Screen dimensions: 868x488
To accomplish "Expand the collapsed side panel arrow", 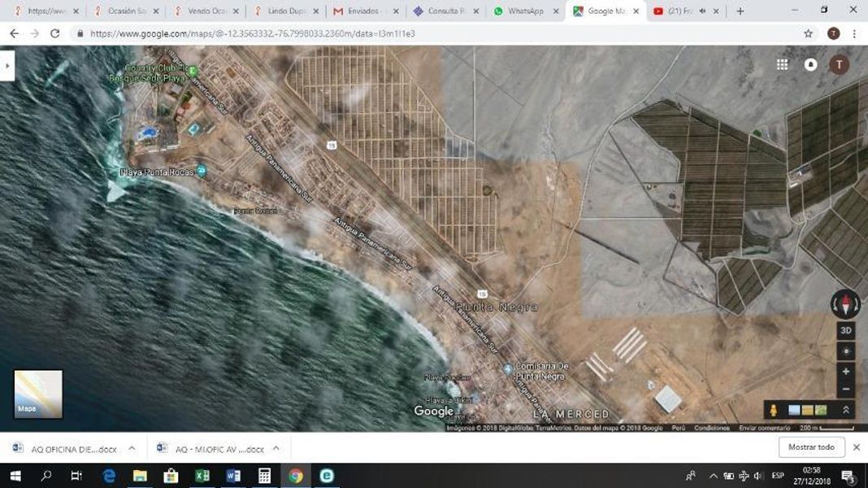I will coord(7,65).
